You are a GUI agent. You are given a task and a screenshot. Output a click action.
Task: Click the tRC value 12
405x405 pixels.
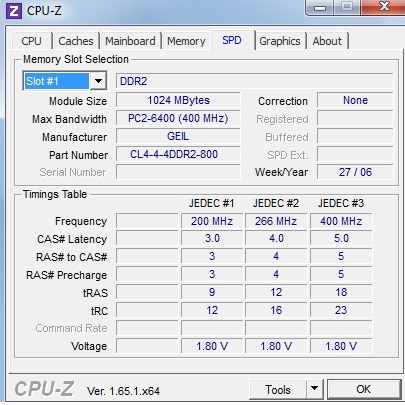212,310
